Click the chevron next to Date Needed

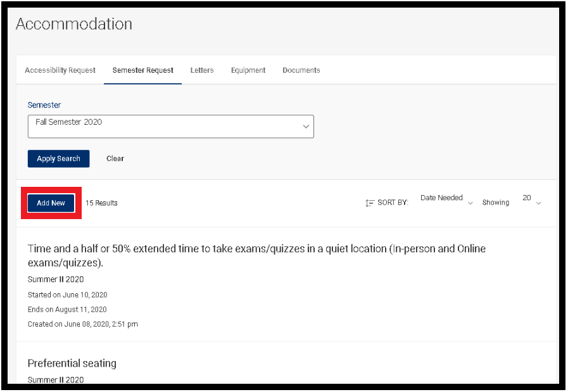coord(470,203)
